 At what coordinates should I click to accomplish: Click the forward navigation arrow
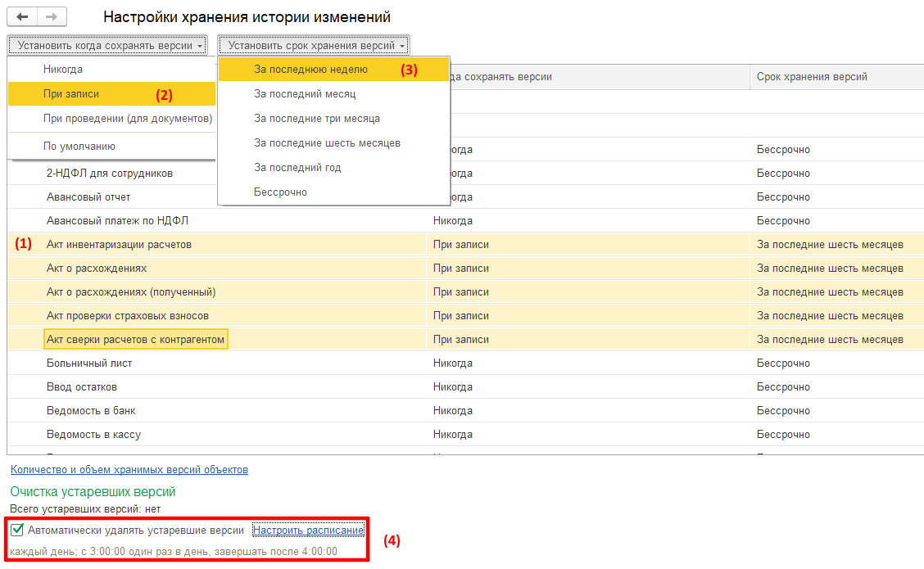point(52,17)
